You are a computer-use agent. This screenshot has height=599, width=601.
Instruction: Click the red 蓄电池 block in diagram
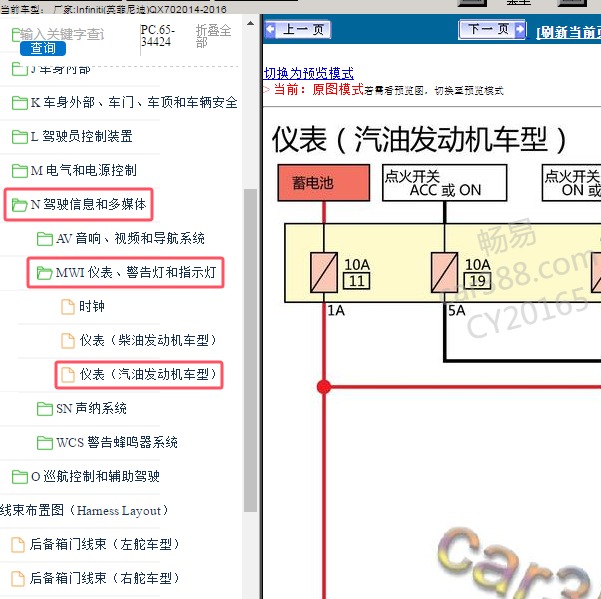pos(324,183)
